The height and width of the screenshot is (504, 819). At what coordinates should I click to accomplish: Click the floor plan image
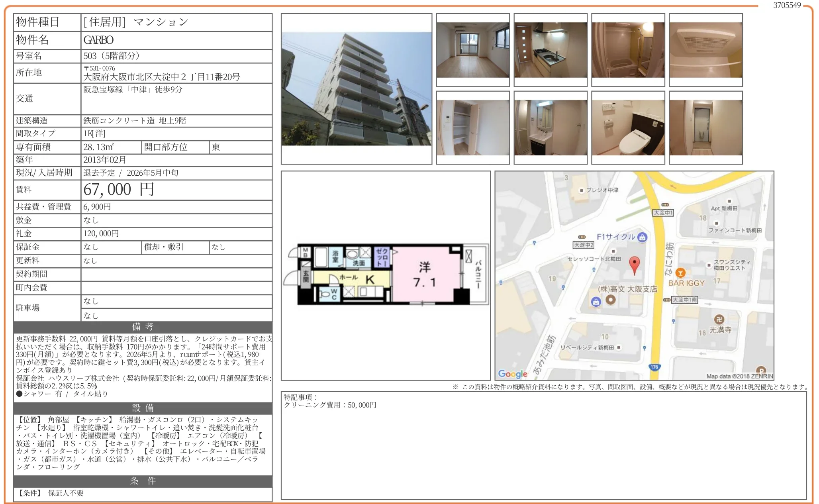point(386,275)
